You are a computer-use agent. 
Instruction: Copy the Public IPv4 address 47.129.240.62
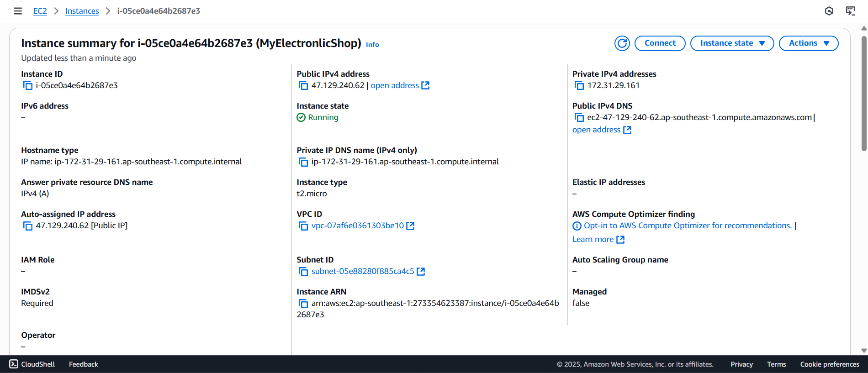click(303, 85)
